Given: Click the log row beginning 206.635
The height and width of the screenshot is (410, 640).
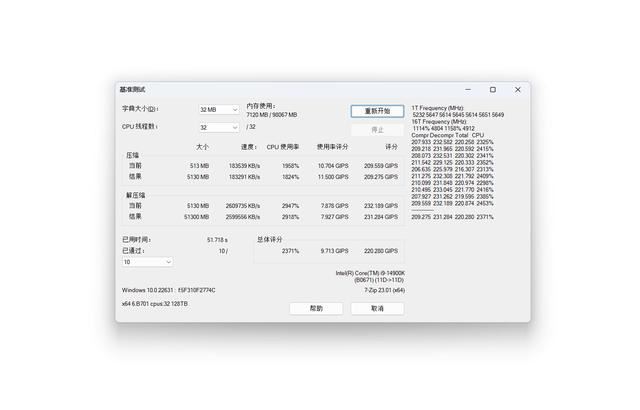Looking at the screenshot, I should 452,169.
